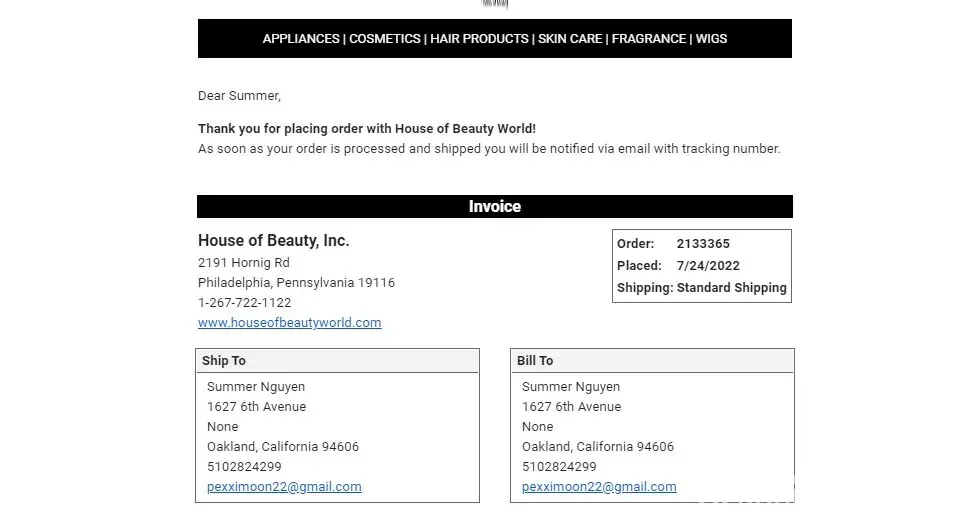Open the APPLIANCES category in the navigation bar
The image size is (957, 529).
point(300,39)
